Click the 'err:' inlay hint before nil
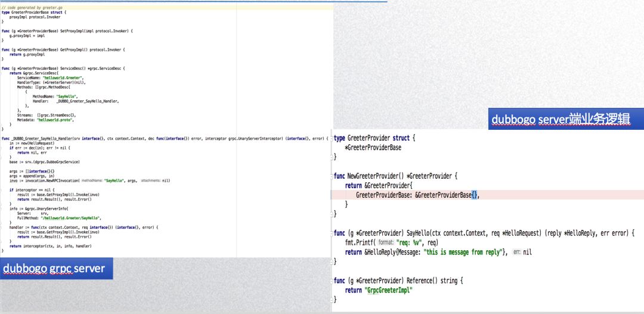This screenshot has width=644, height=314. click(x=516, y=252)
